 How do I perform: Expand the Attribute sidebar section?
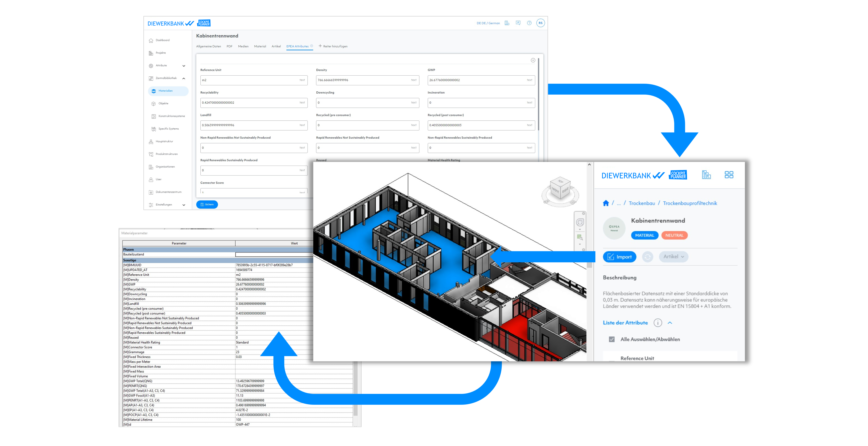[184, 66]
